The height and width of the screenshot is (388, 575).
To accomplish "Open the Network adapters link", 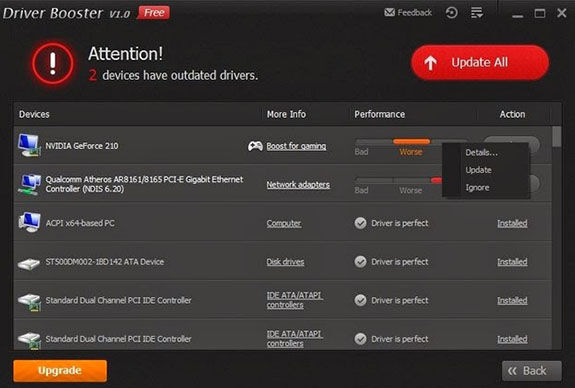I will pyautogui.click(x=298, y=184).
